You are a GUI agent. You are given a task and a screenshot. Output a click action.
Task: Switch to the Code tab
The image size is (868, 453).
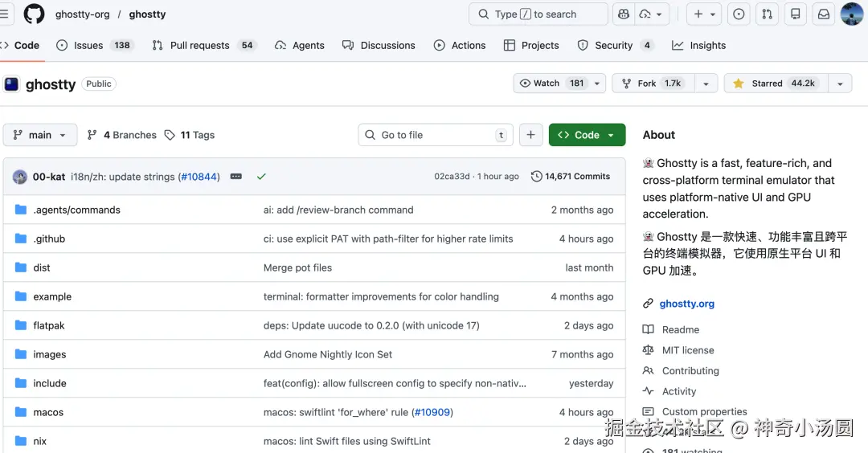21,45
